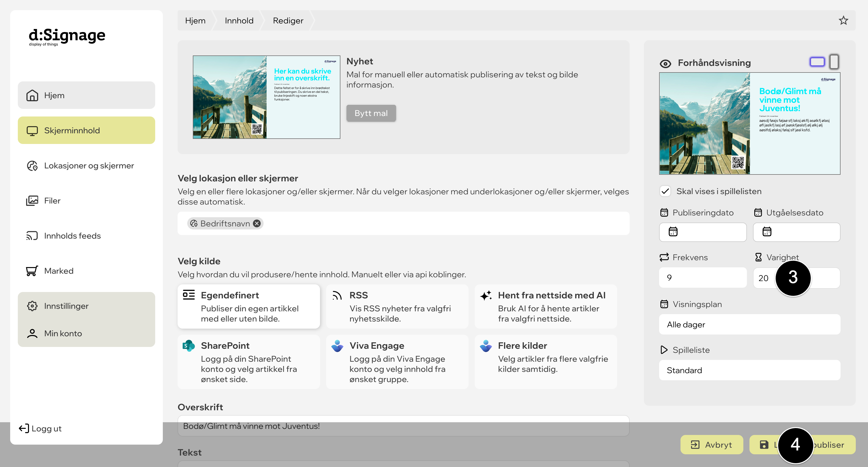Screen dimensions: 868x467
Task: Click the Viva Engage logo icon
Action: [337, 346]
